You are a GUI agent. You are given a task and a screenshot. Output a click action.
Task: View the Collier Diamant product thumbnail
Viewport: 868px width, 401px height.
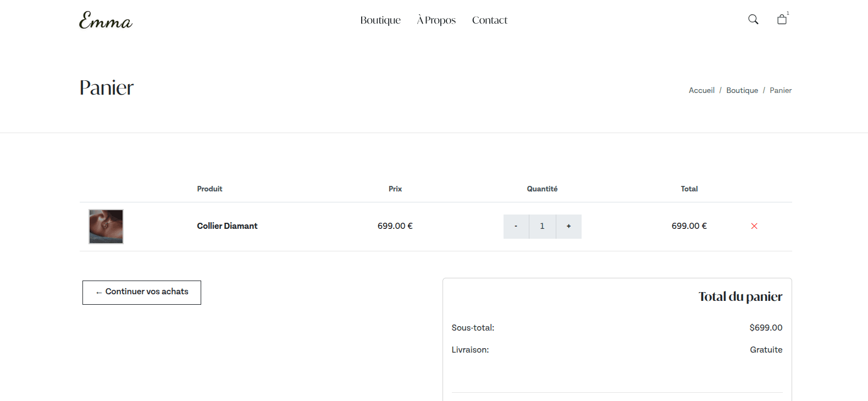click(x=106, y=226)
